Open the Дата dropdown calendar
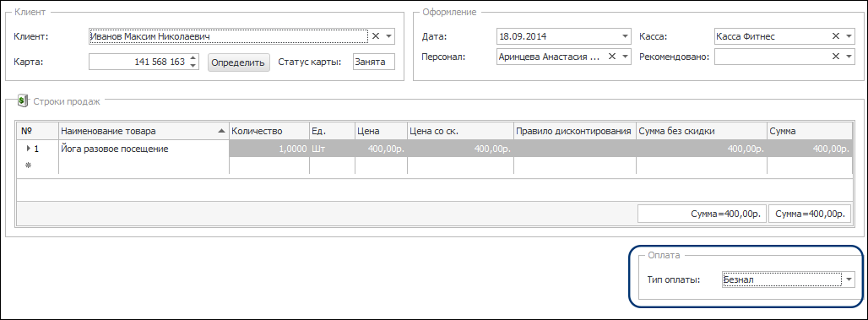 coord(625,36)
